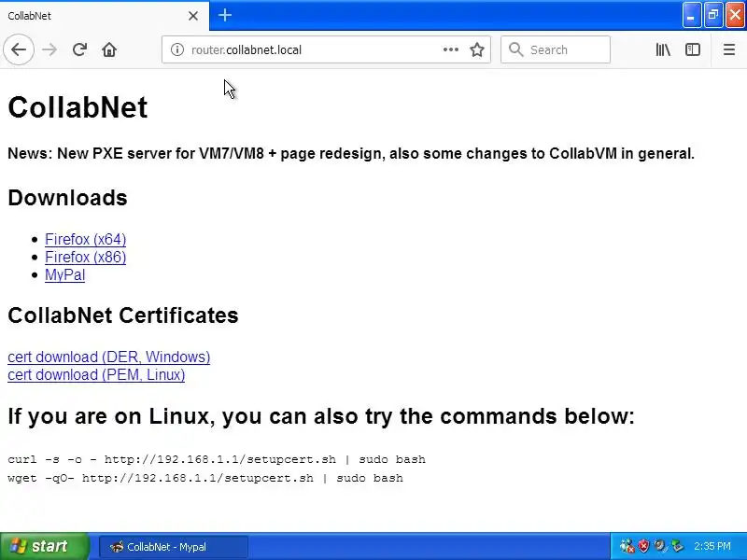Image resolution: width=747 pixels, height=560 pixels.
Task: Close the CollabNet tab
Action: pos(193,16)
